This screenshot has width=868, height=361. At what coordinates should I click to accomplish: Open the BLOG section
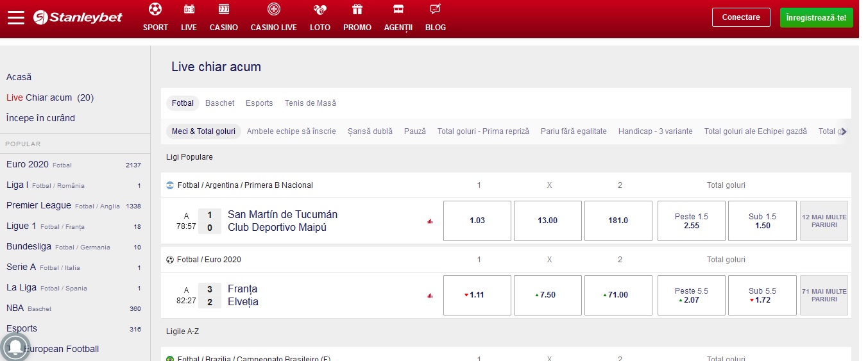point(436,17)
